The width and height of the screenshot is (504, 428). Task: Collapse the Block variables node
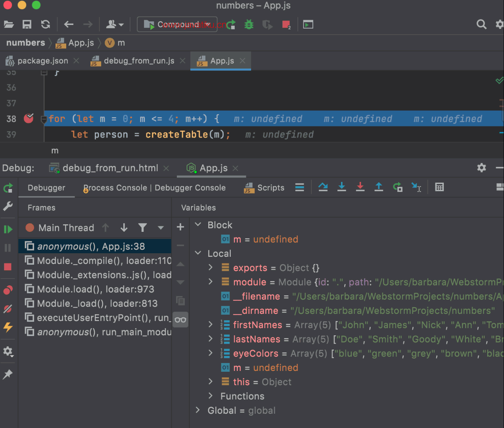198,225
